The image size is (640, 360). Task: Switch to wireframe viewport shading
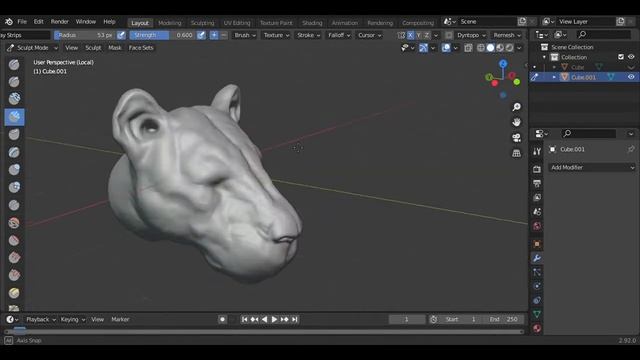click(481, 48)
